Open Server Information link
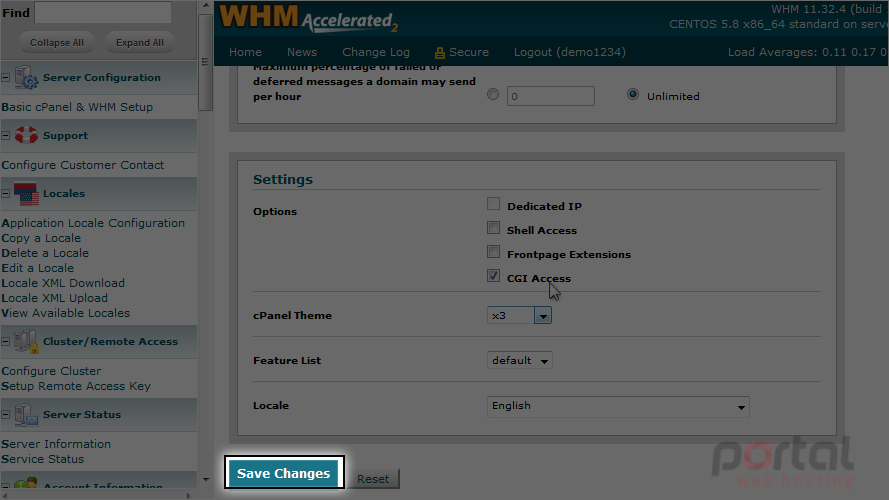The width and height of the screenshot is (889, 500). (56, 444)
